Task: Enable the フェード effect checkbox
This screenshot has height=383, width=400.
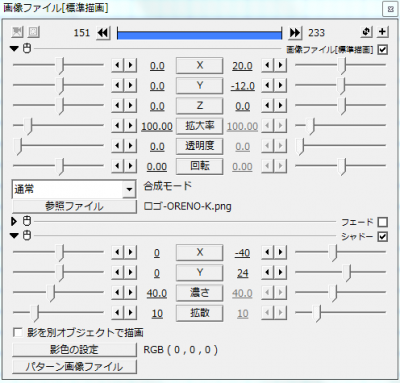Action: (x=383, y=222)
